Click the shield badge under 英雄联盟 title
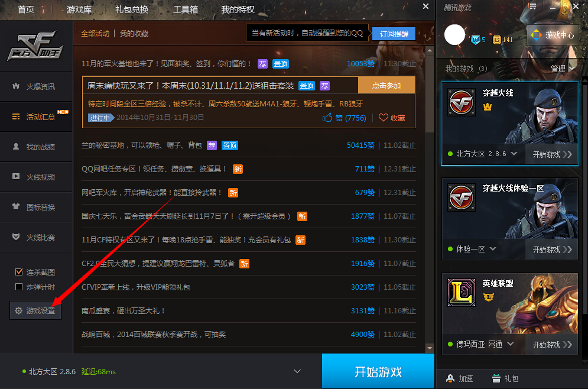 [488, 297]
